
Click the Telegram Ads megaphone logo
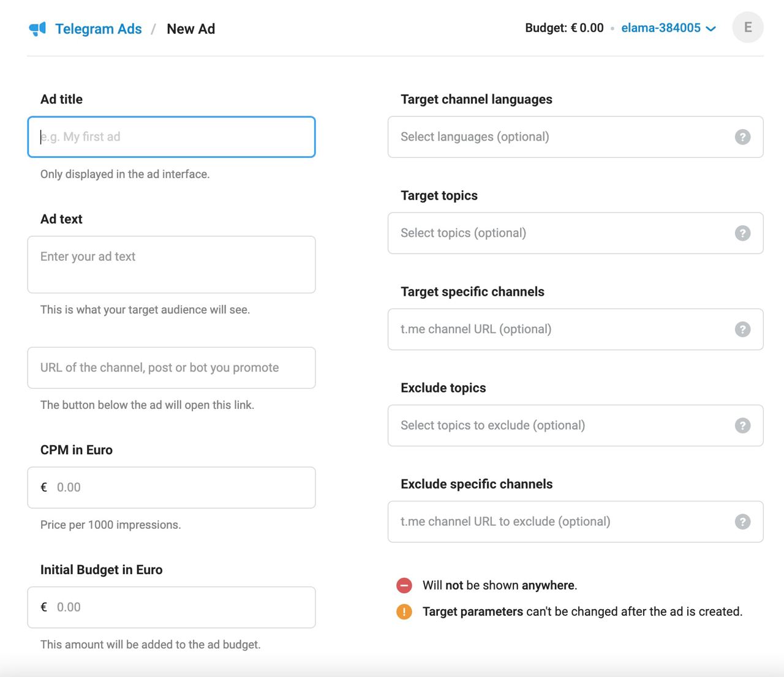37,28
